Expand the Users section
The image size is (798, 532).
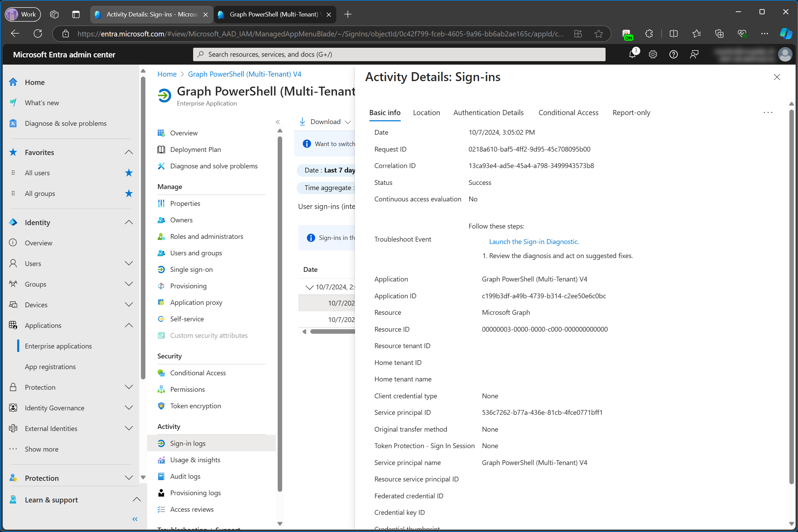[129, 264]
